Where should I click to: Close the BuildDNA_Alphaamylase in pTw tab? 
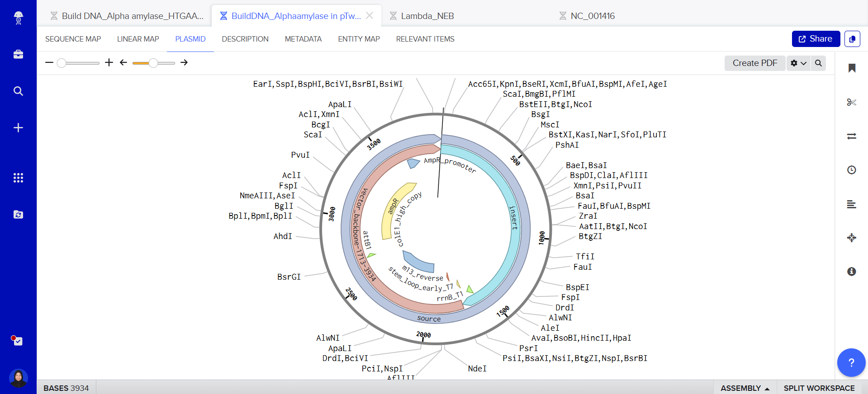[x=370, y=16]
